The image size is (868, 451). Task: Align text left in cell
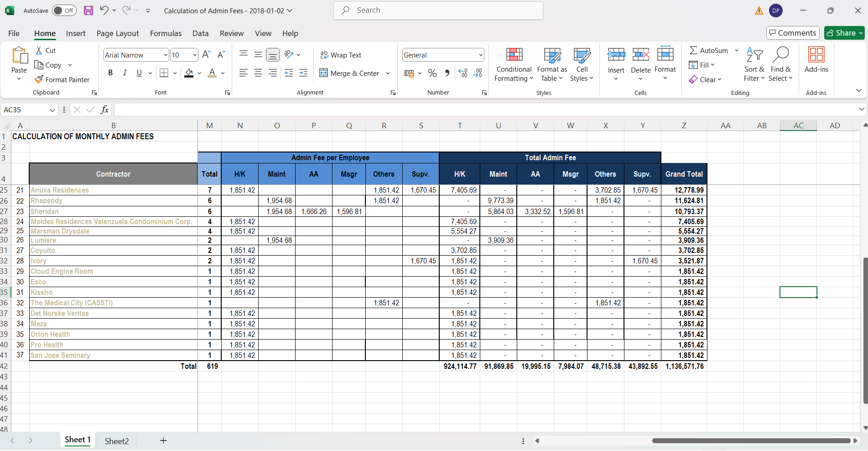(244, 73)
